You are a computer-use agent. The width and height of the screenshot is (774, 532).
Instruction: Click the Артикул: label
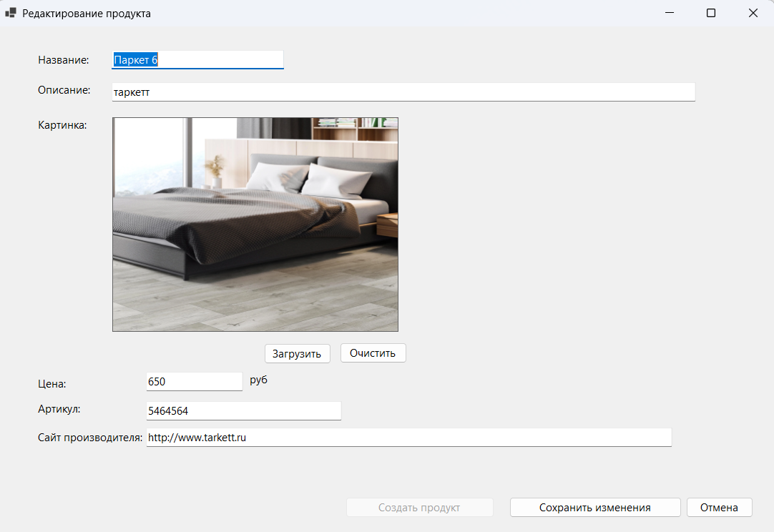59,409
